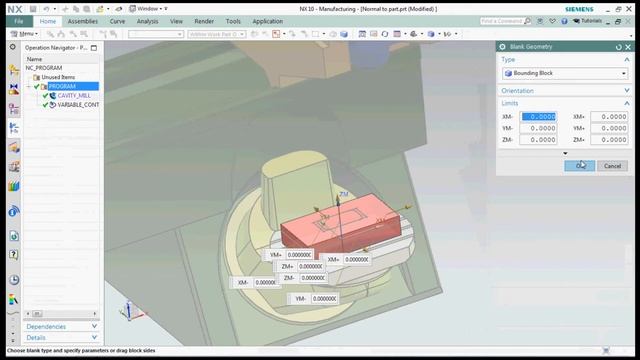Open the Tutorials link
This screenshot has height=360, width=640.
click(587, 21)
